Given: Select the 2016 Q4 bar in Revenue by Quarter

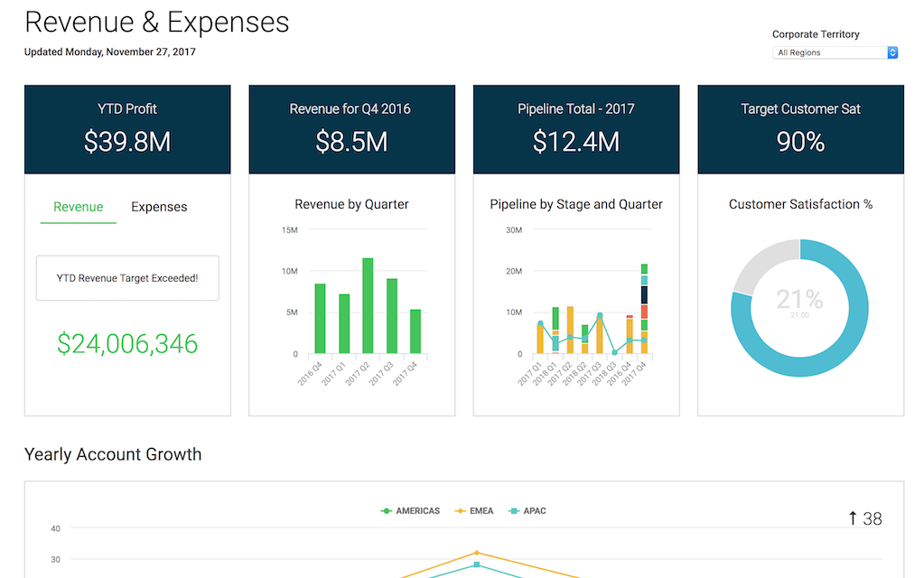Looking at the screenshot, I should 320,318.
